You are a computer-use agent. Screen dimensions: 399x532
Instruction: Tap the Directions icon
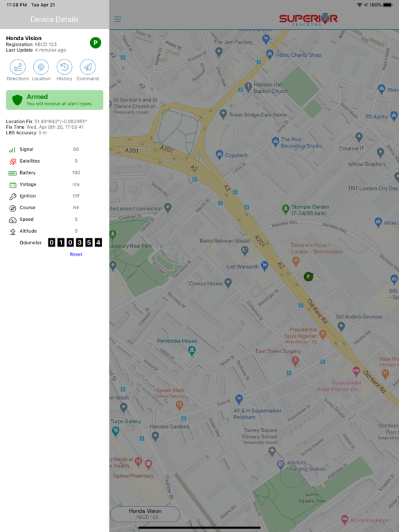pos(17,66)
